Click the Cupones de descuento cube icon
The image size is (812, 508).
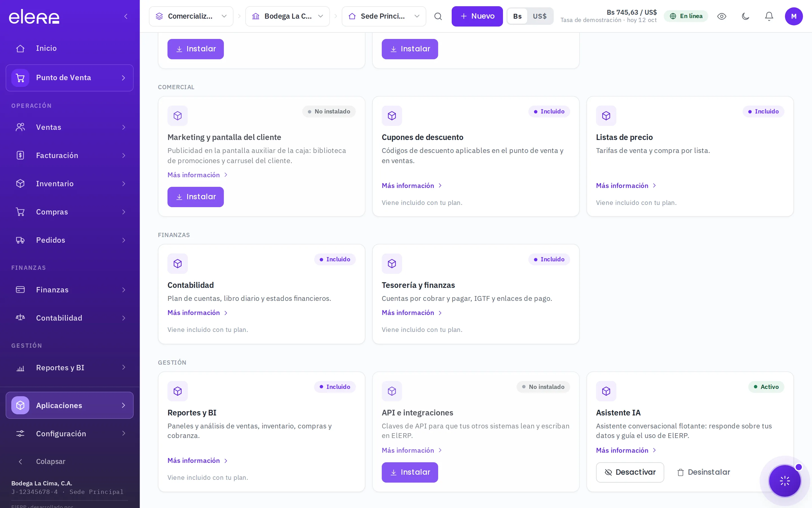[392, 116]
